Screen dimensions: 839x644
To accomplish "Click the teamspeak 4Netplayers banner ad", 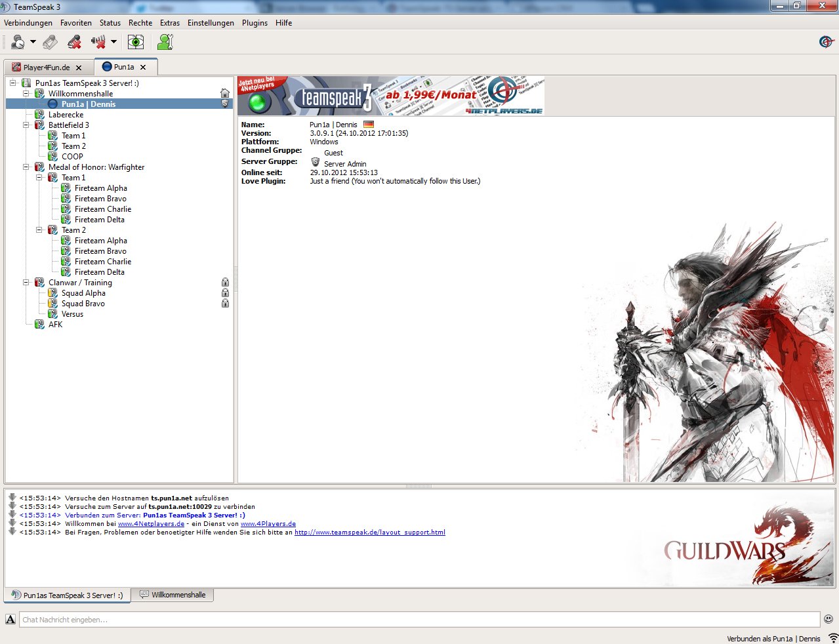I will click(391, 96).
